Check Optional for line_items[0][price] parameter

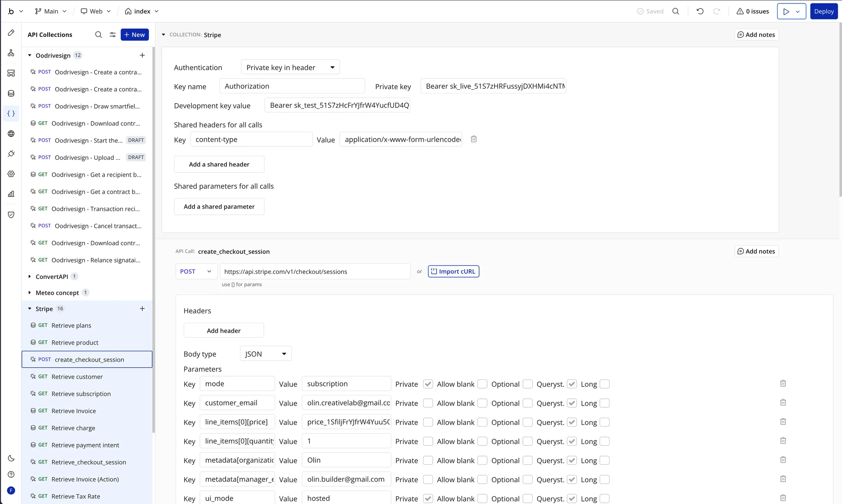(528, 422)
